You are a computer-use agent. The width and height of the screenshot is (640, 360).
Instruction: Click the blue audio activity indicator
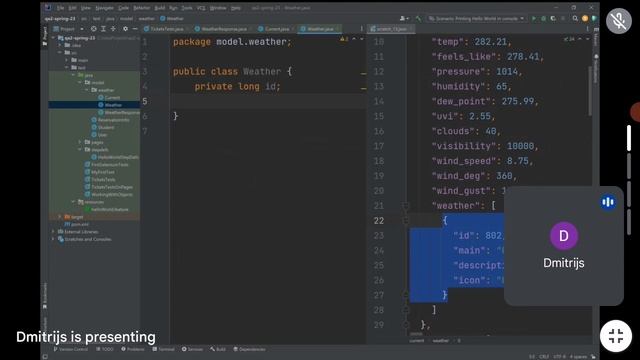[x=608, y=202]
